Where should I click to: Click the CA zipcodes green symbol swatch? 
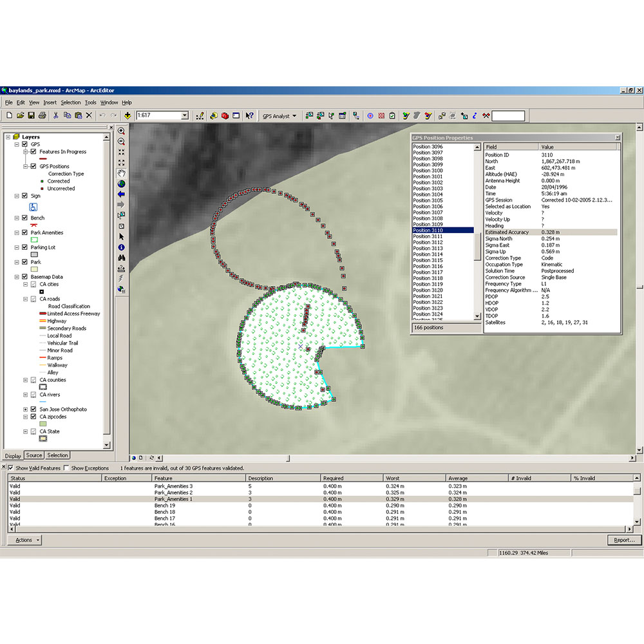click(43, 424)
